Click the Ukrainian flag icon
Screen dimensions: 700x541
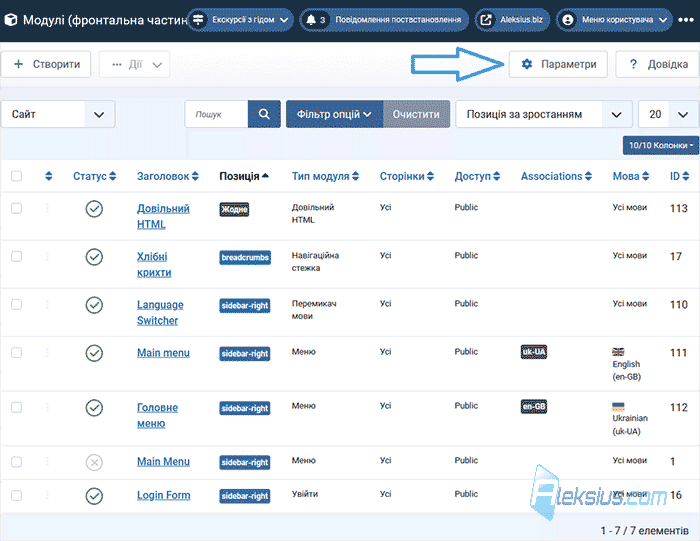point(618,406)
